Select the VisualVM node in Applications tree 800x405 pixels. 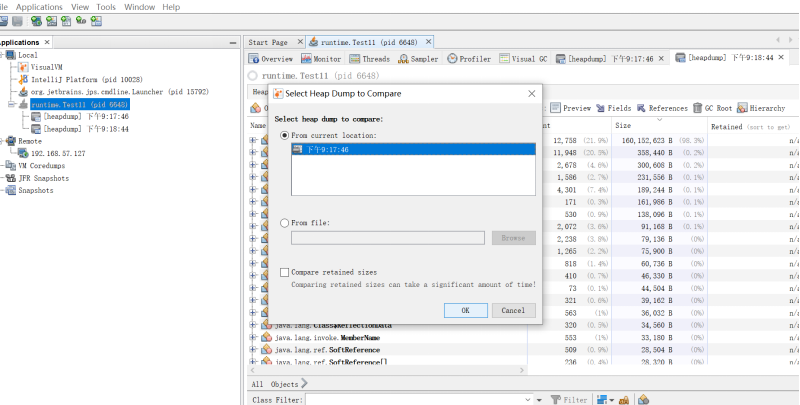46,67
